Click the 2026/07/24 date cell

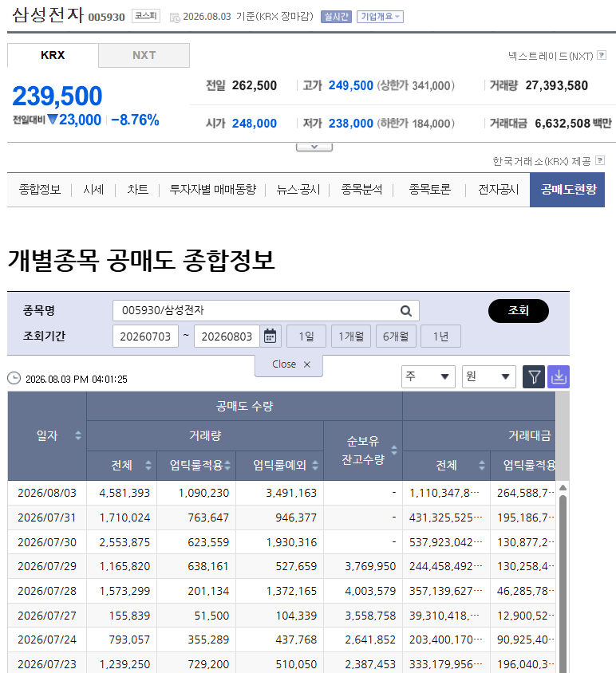click(x=47, y=640)
